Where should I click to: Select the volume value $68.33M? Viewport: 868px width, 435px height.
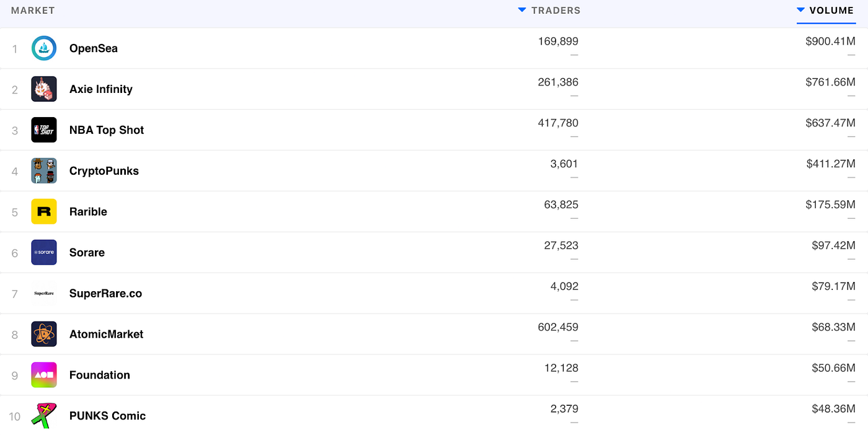tap(834, 328)
